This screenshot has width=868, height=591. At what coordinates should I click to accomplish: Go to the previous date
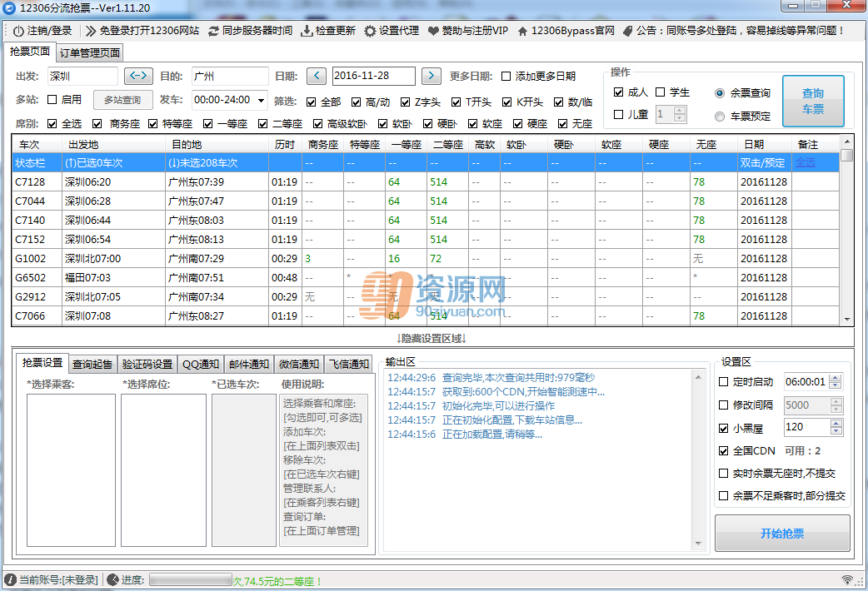coord(316,76)
